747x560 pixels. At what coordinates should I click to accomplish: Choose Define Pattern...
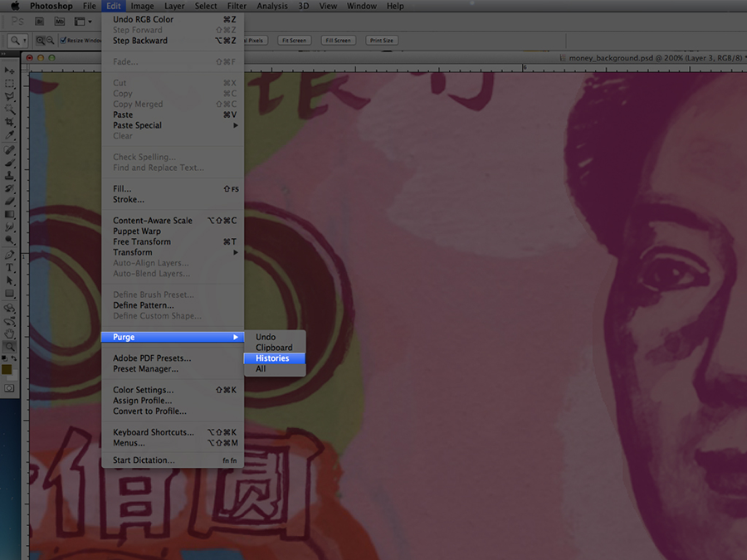pyautogui.click(x=173, y=305)
